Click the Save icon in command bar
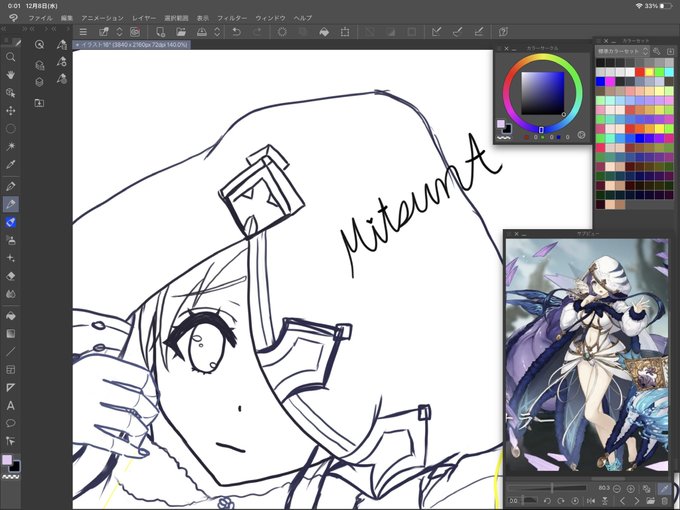Viewport: 680px width, 510px height. pos(202,32)
